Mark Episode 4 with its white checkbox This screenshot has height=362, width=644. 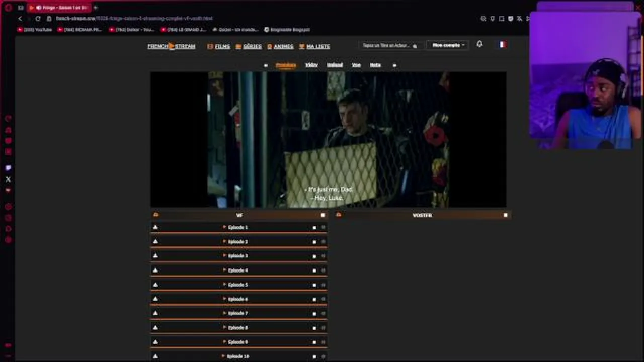point(314,270)
